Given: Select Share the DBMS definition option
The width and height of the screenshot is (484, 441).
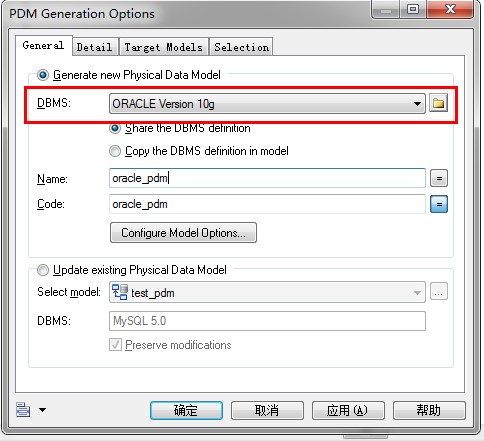Looking at the screenshot, I should tap(115, 128).
